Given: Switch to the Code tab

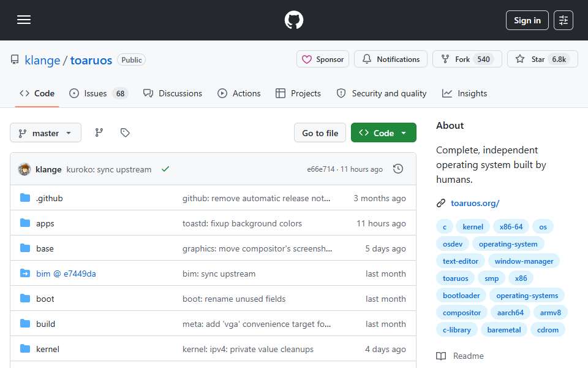Looking at the screenshot, I should (x=37, y=93).
